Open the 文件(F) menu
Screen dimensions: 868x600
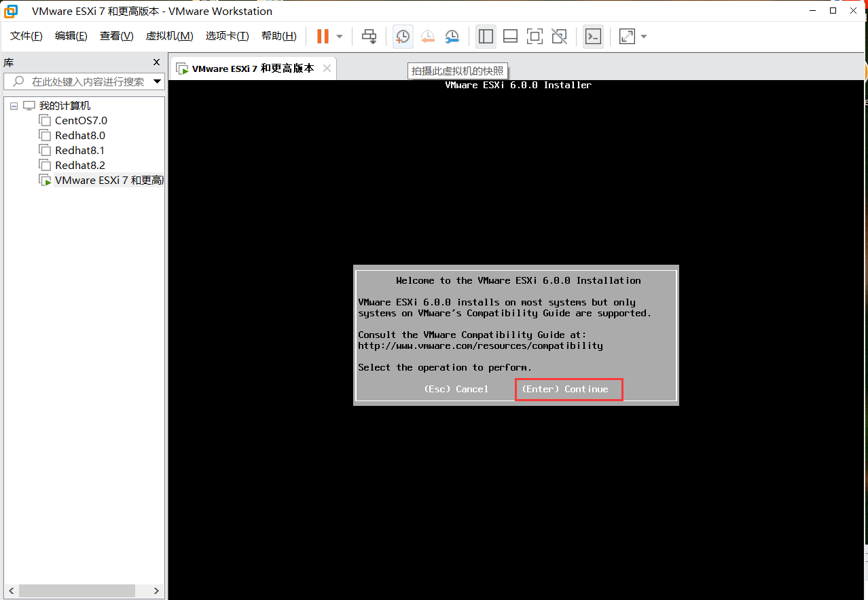26,36
